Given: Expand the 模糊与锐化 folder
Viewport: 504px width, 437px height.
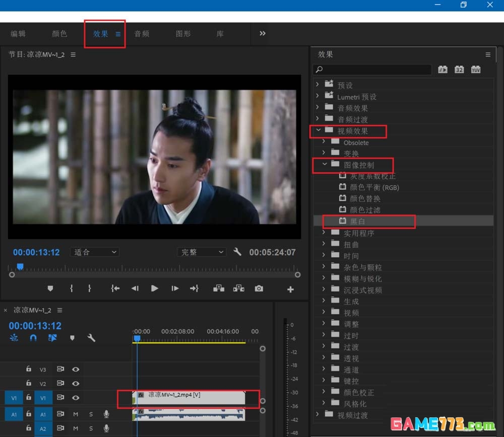Looking at the screenshot, I should [324, 278].
